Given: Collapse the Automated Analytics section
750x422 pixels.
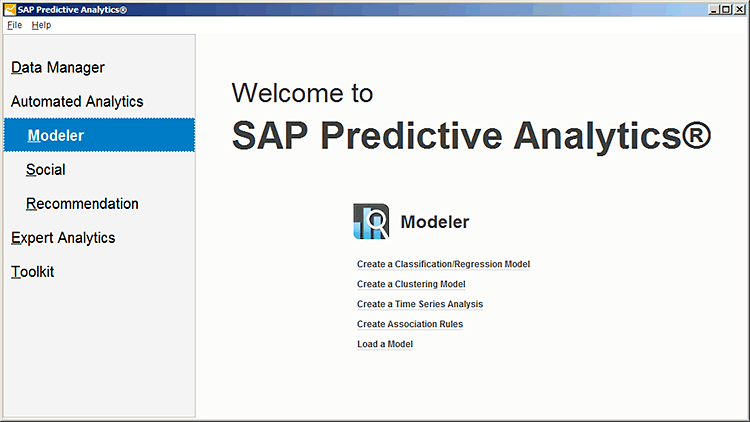Looking at the screenshot, I should tap(77, 101).
